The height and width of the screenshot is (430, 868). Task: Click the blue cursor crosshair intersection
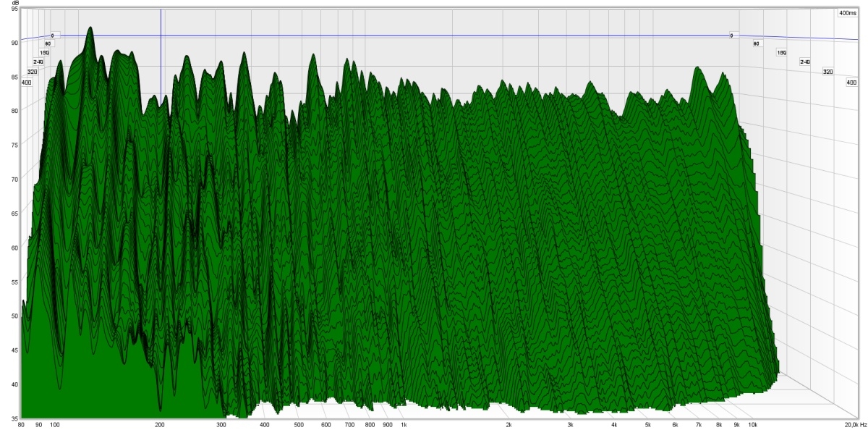point(161,35)
